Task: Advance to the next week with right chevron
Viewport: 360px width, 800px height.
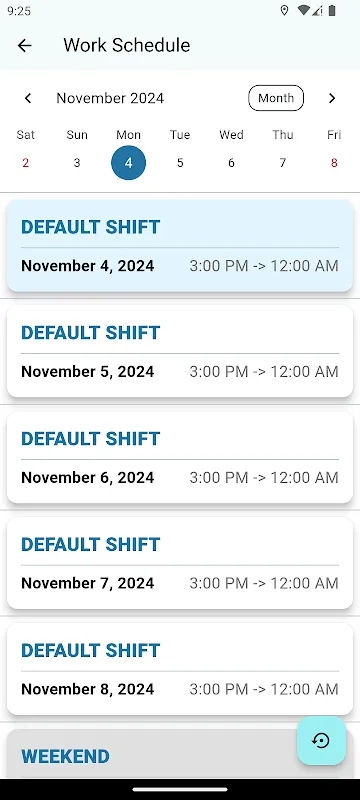Action: tap(332, 98)
